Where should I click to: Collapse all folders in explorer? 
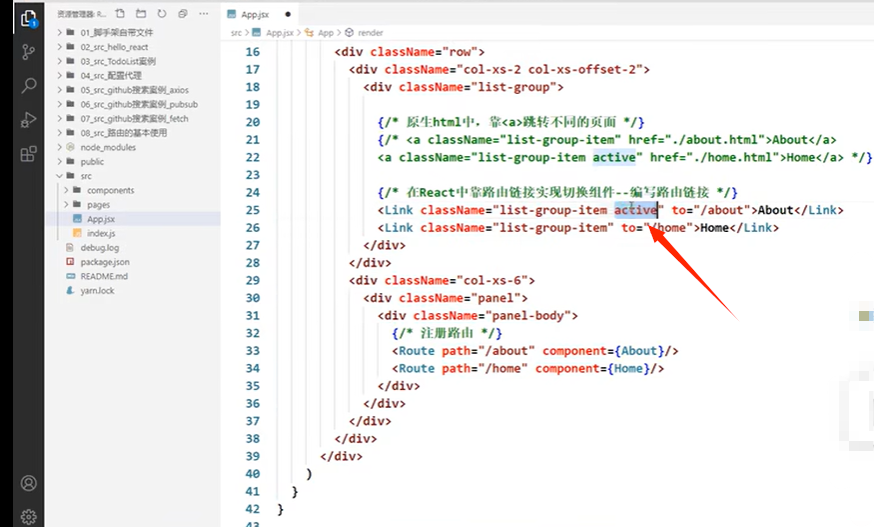pos(182,13)
